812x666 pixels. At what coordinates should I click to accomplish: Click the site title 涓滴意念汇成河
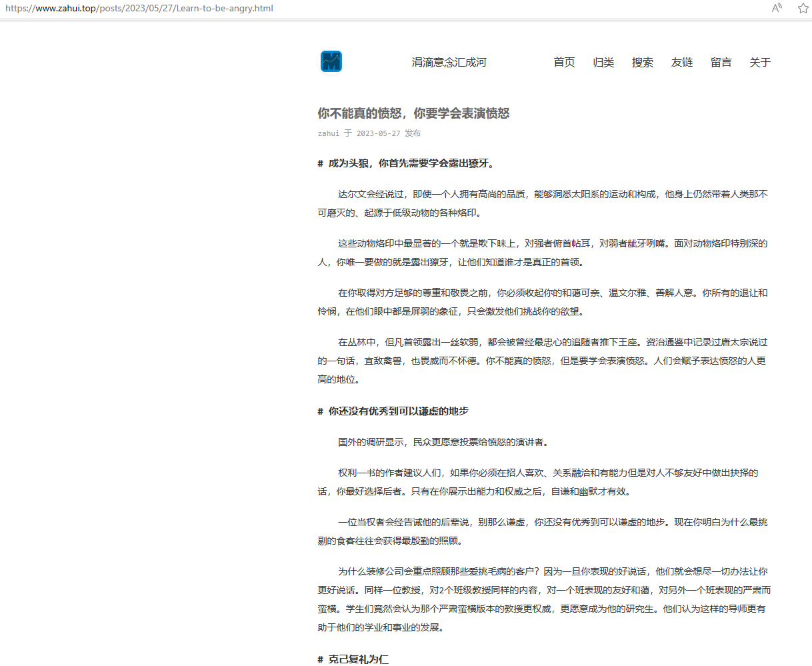449,62
